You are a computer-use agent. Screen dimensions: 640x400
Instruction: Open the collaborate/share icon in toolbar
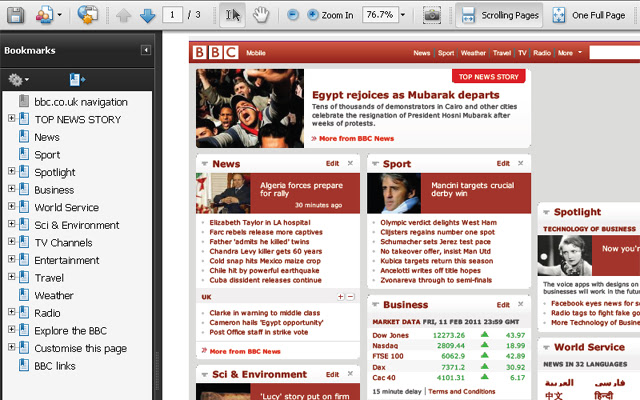[44, 15]
